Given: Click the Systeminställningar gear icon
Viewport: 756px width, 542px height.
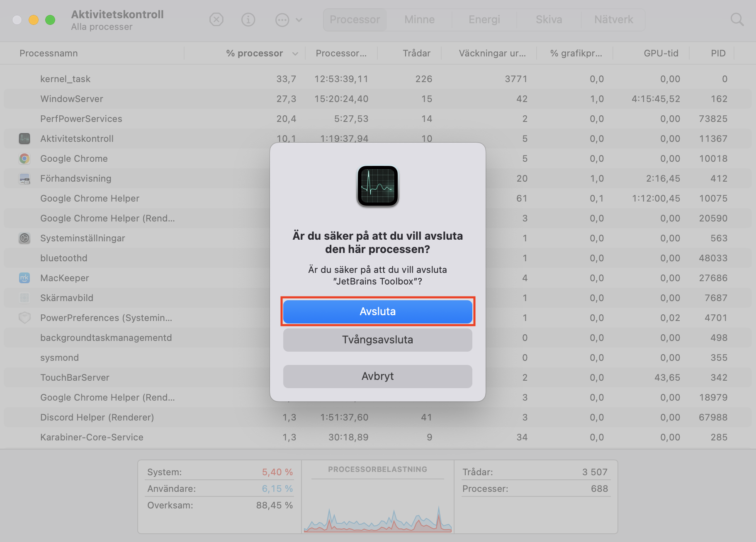Looking at the screenshot, I should [x=24, y=238].
